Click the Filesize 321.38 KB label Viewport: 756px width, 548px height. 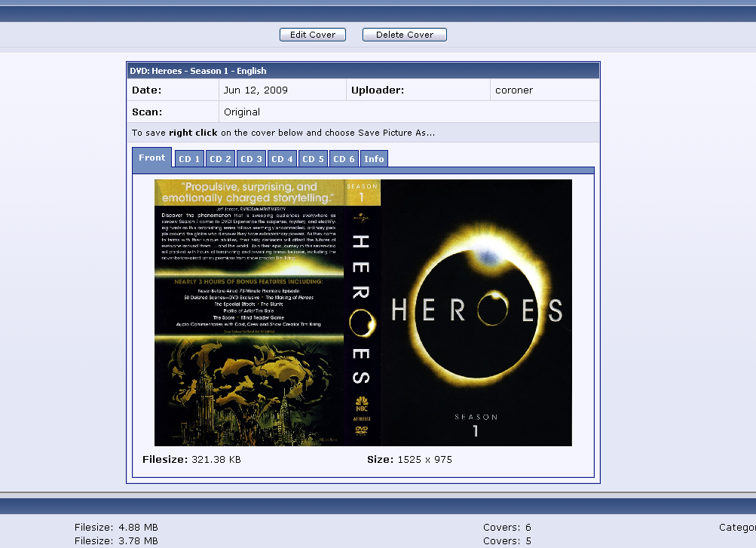point(191,459)
